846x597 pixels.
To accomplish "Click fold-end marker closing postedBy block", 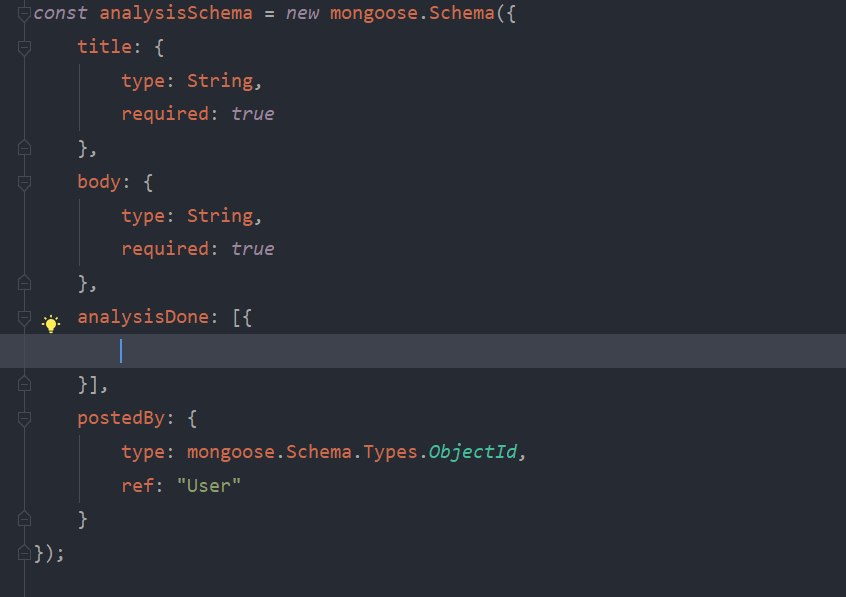I will tap(24, 519).
